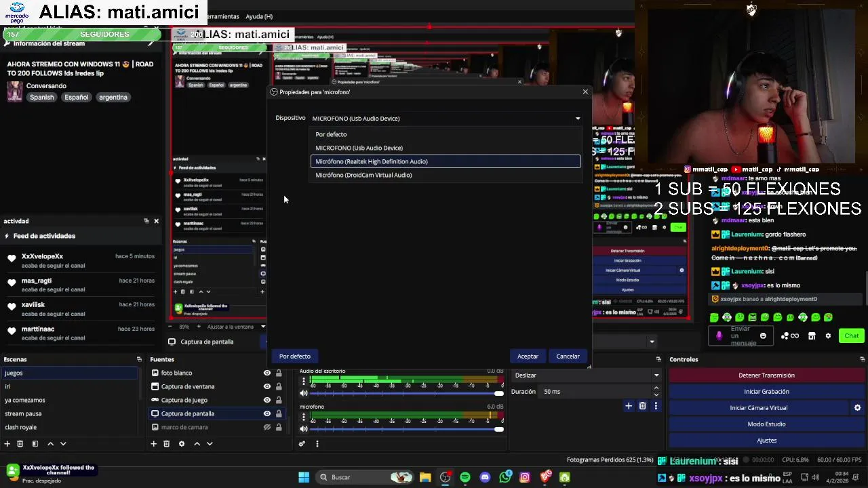Image resolution: width=868 pixels, height=488 pixels.
Task: Select the ya comezamos scene
Action: coord(71,400)
